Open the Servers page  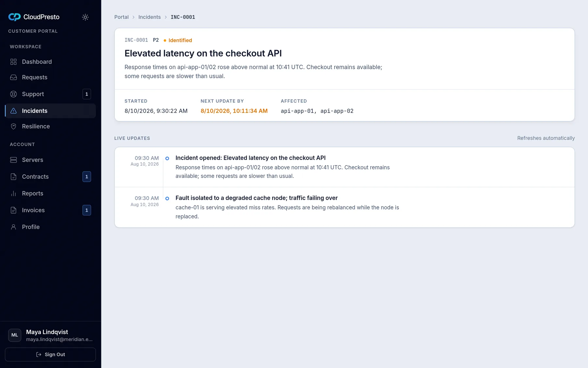click(50, 160)
